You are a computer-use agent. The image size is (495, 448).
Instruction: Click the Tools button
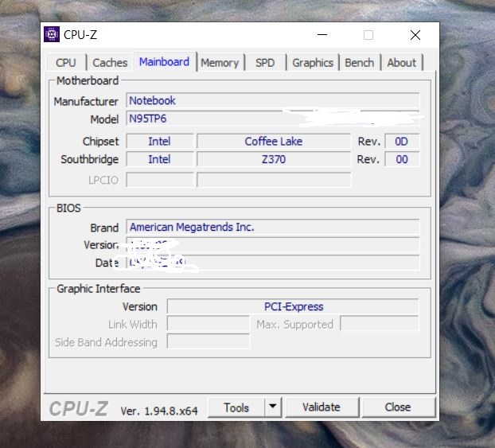tap(236, 407)
